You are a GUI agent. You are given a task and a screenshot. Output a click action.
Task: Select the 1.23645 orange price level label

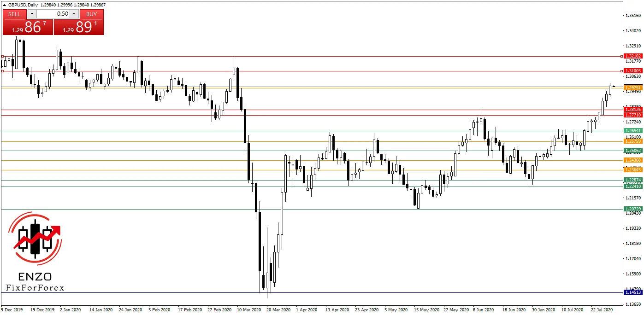(632, 170)
